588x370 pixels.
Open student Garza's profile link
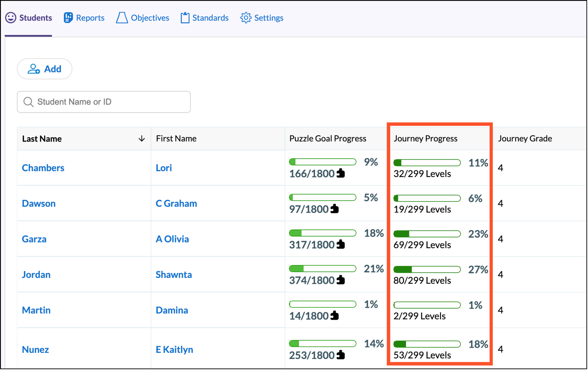point(34,239)
